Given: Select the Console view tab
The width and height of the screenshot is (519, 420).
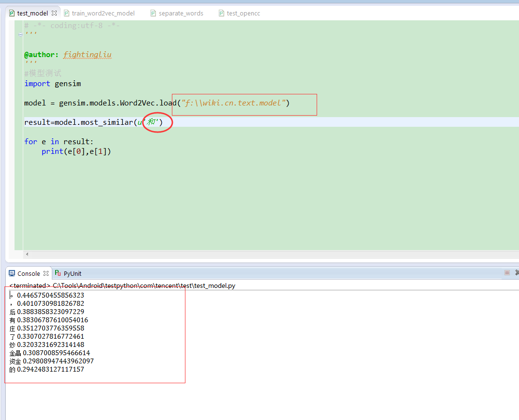Looking at the screenshot, I should (29, 273).
